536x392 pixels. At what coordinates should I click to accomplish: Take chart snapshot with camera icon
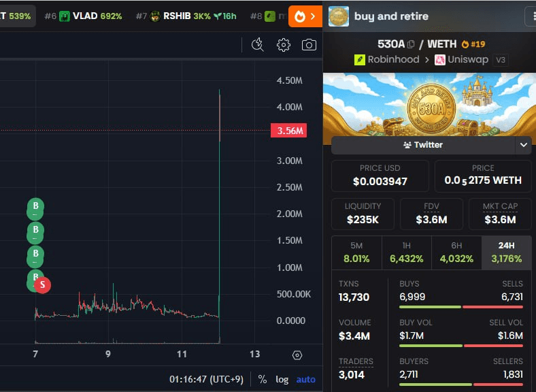pos(309,45)
